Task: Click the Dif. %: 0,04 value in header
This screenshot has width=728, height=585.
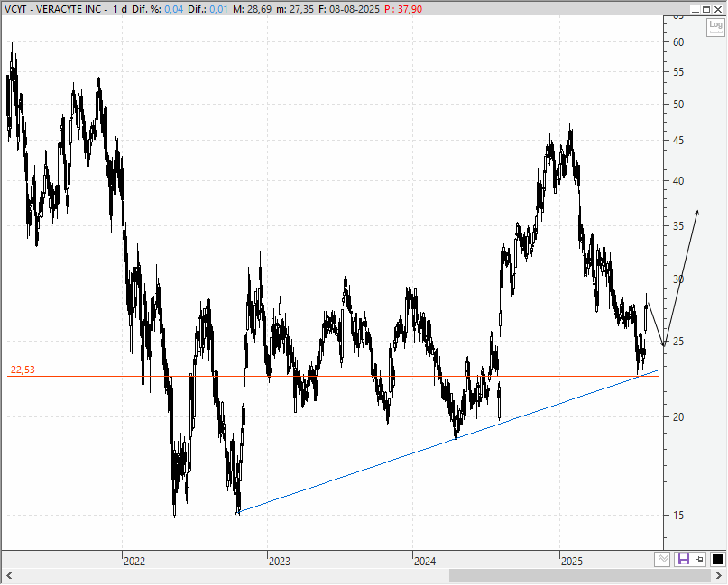Action: (157, 9)
